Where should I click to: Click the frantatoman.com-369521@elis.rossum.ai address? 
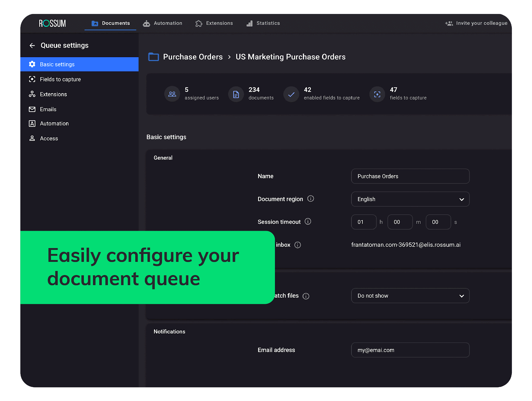(406, 245)
